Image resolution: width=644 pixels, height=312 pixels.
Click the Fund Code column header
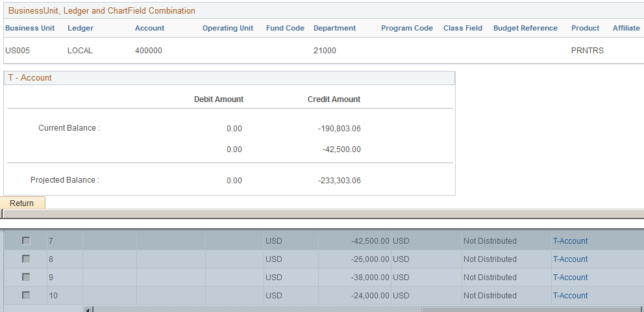[x=285, y=29]
